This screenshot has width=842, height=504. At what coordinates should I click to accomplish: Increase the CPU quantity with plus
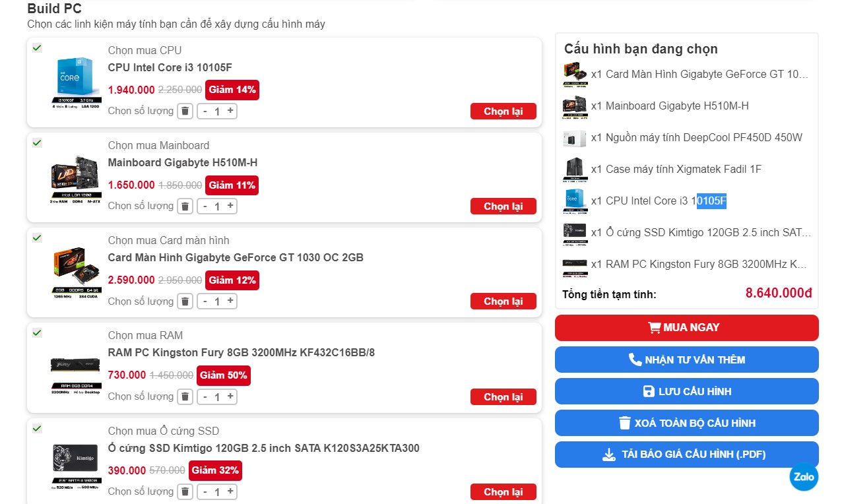click(x=230, y=111)
